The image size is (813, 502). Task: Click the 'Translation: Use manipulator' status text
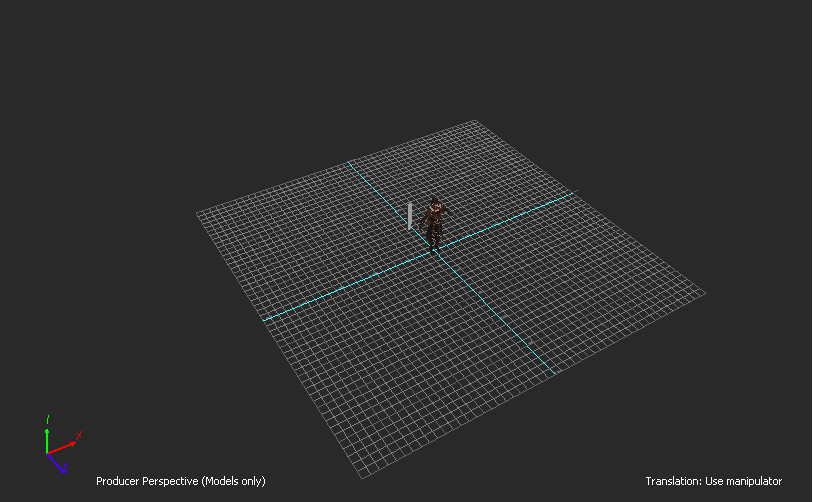713,481
